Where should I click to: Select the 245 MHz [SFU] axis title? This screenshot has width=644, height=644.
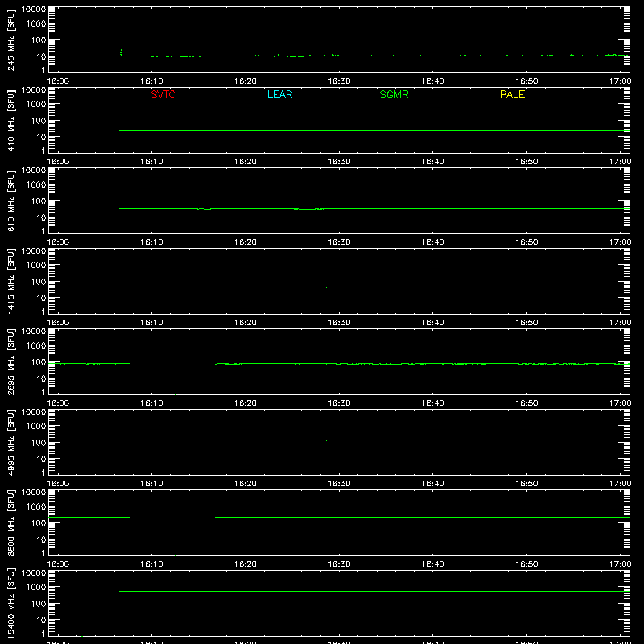pos(10,39)
